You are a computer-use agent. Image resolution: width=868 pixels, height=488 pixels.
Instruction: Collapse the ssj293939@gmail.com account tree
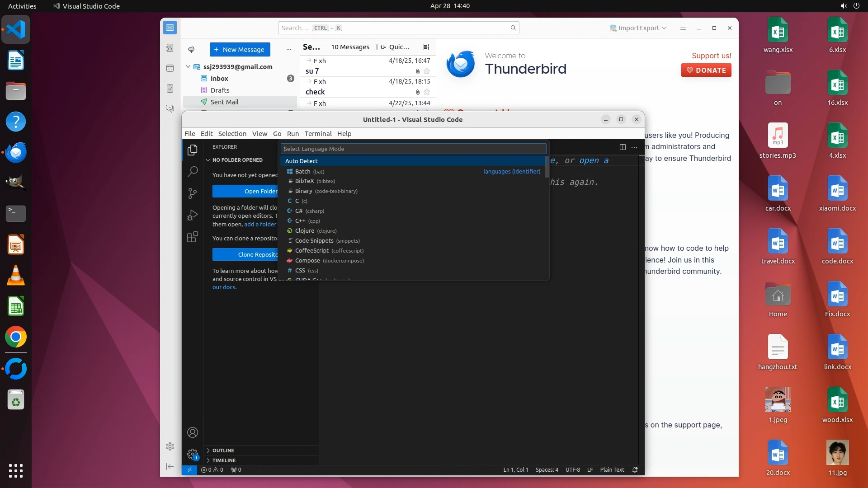(188, 67)
